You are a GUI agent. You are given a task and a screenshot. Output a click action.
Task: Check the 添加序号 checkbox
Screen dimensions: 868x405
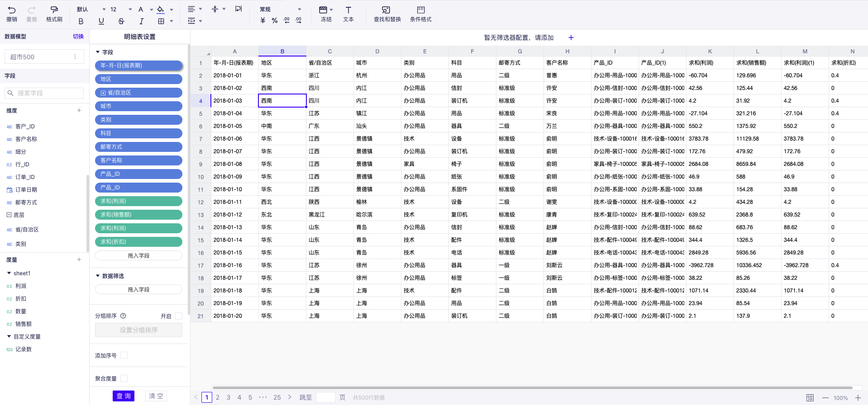coord(124,356)
